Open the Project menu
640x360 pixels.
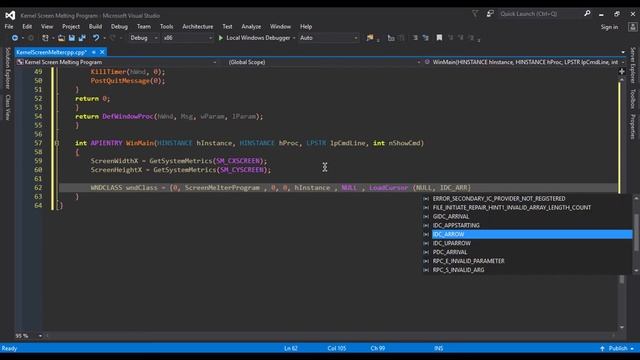(x=71, y=27)
